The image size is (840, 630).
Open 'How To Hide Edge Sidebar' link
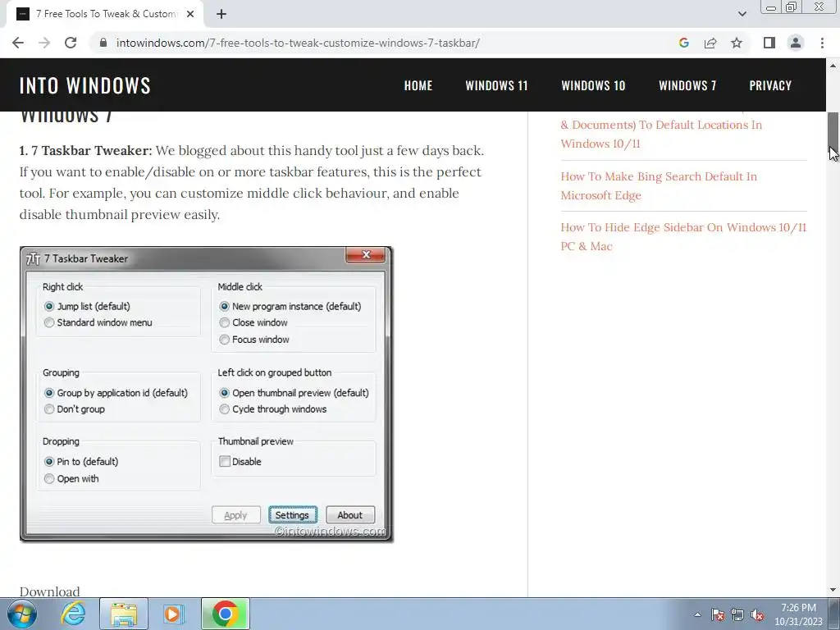(683, 237)
